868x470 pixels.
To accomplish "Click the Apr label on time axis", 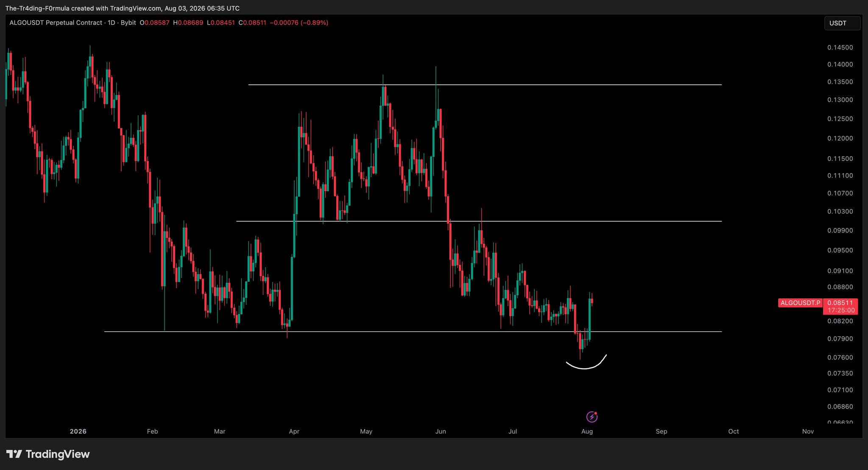I will (294, 431).
